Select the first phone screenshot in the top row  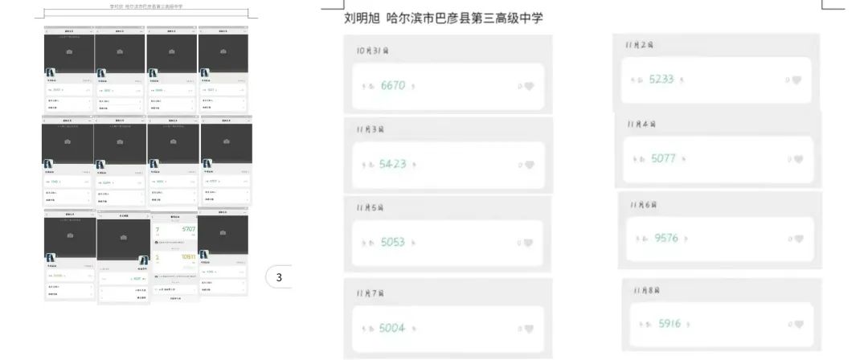pos(69,69)
